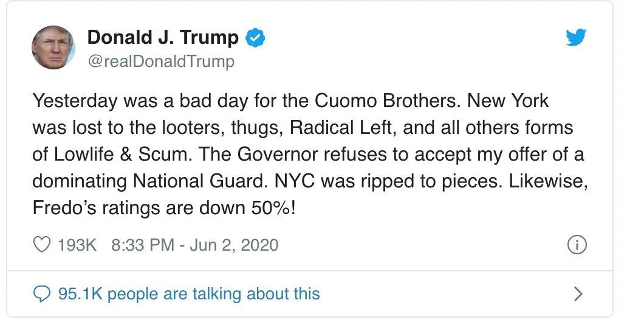Viewport: 644px width, 331px height.
Task: Click the 193K likes count
Action: pos(77,245)
